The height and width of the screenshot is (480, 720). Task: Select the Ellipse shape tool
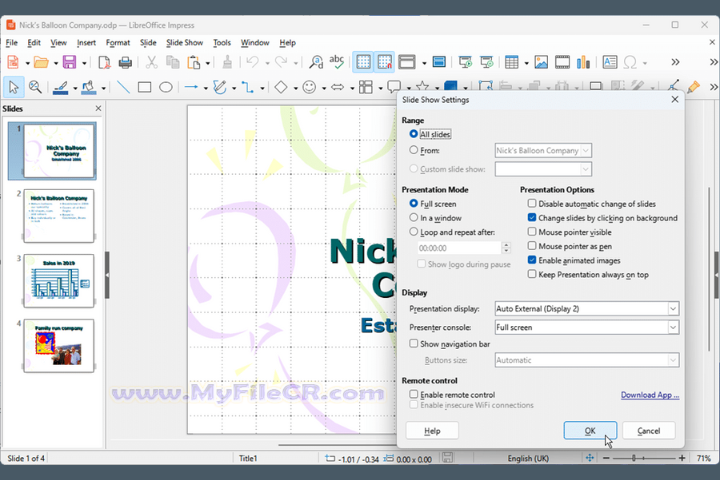[x=166, y=87]
